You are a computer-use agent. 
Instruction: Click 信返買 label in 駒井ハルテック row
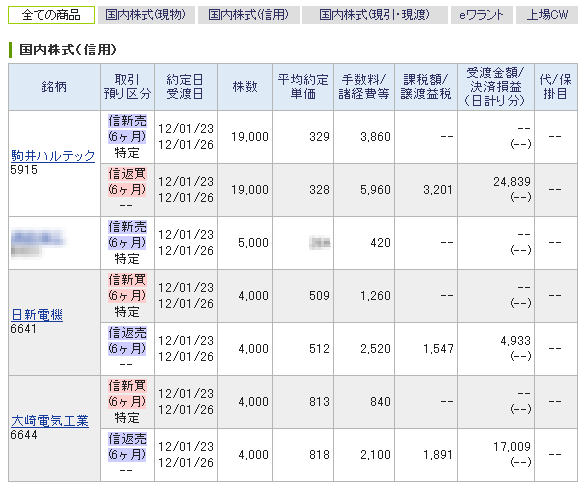[x=127, y=174]
